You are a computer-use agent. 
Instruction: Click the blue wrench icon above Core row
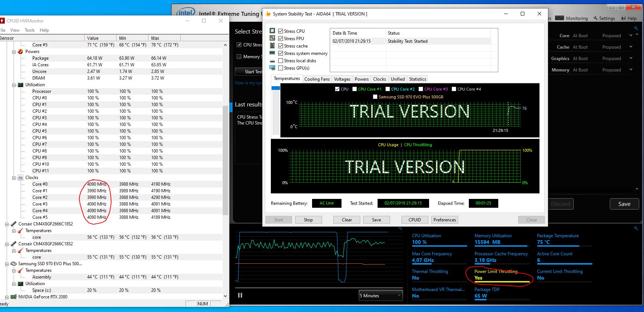coord(636,28)
